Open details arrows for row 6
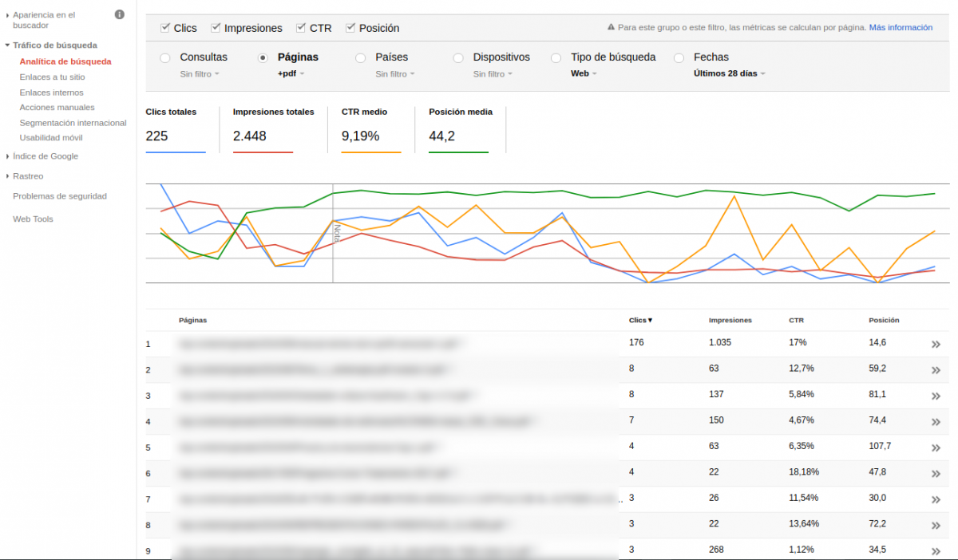Image resolution: width=958 pixels, height=560 pixels. 936,474
